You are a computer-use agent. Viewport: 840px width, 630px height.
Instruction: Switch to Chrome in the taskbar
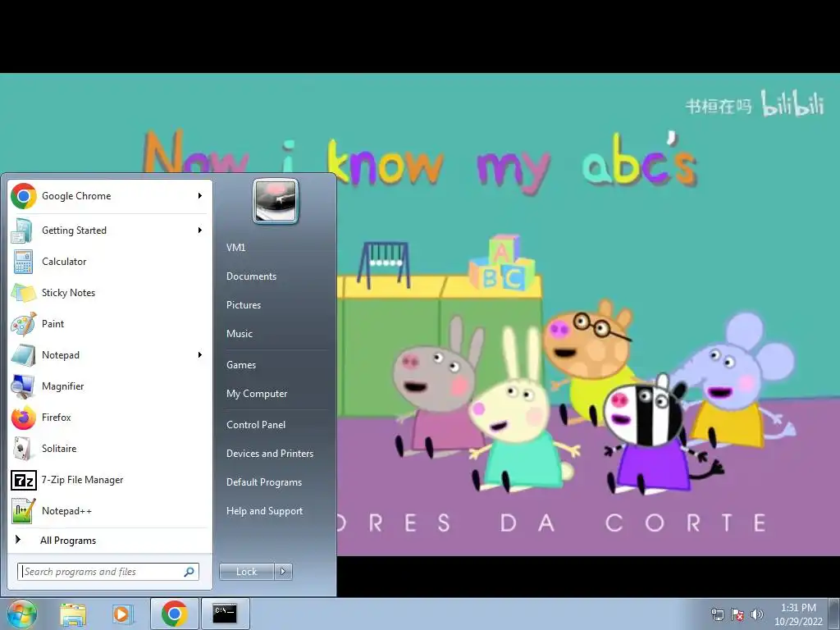[x=174, y=614]
